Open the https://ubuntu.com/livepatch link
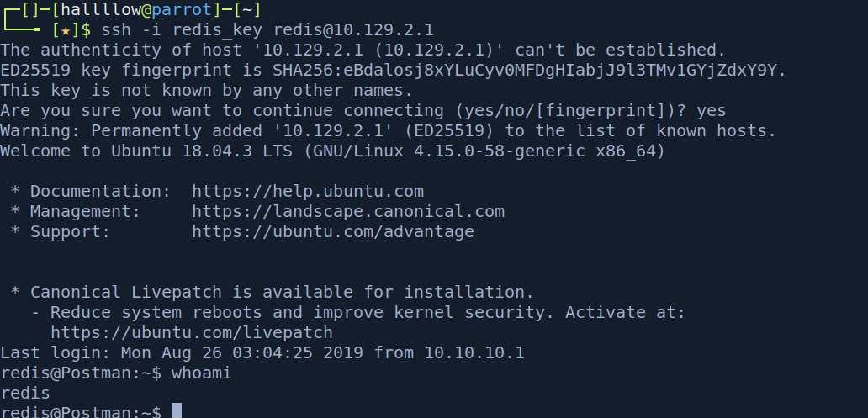The image size is (868, 418). click(x=192, y=332)
